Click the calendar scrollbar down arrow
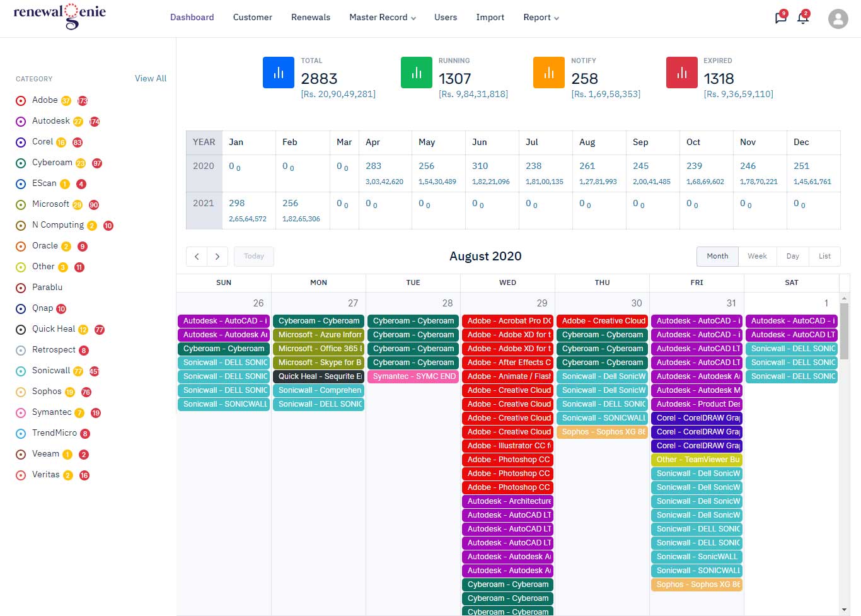 point(845,610)
